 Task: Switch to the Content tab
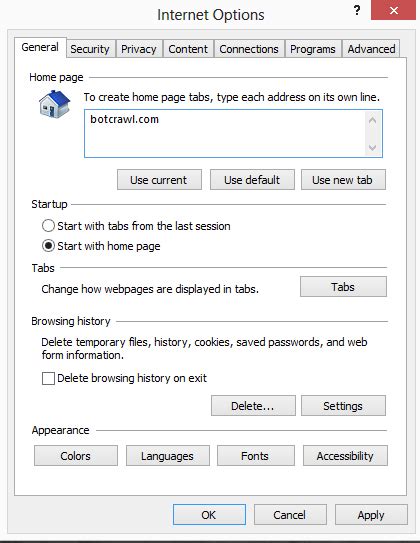tap(188, 49)
